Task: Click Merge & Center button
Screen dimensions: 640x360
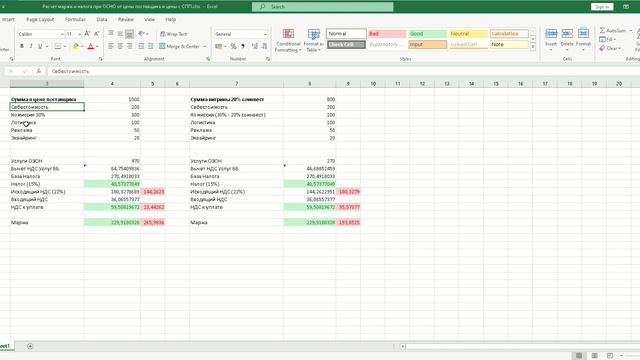Action: (x=180, y=46)
